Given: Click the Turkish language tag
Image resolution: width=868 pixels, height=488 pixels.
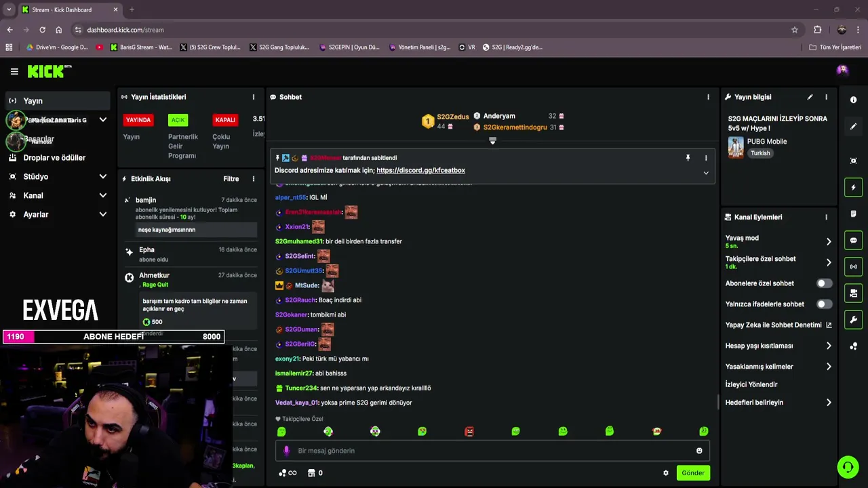Looking at the screenshot, I should tap(760, 153).
